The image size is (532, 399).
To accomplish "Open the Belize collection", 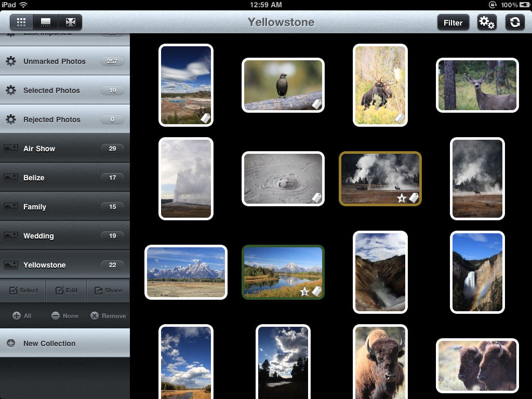I will pos(65,178).
